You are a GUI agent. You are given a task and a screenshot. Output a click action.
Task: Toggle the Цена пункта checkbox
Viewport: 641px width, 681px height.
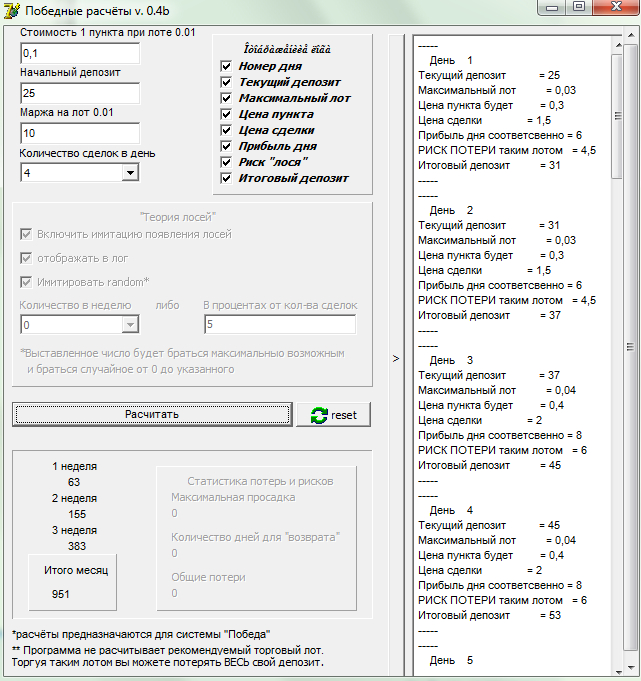[226, 114]
